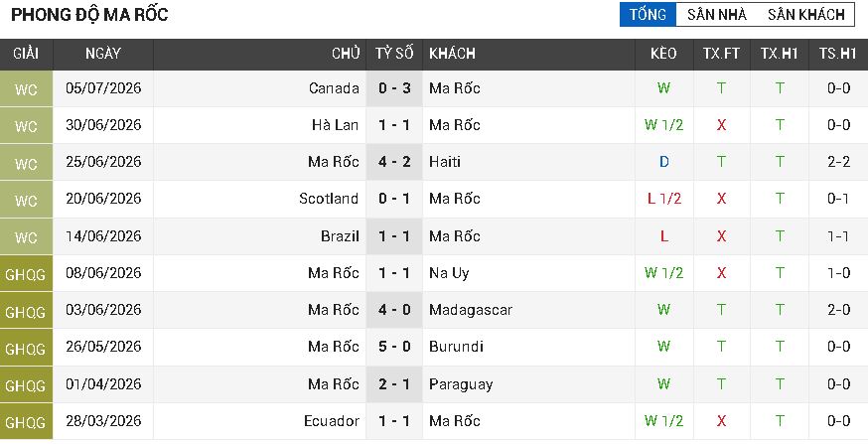This screenshot has height=444, width=868.
Task: Open the Scotland team link
Action: click(329, 199)
